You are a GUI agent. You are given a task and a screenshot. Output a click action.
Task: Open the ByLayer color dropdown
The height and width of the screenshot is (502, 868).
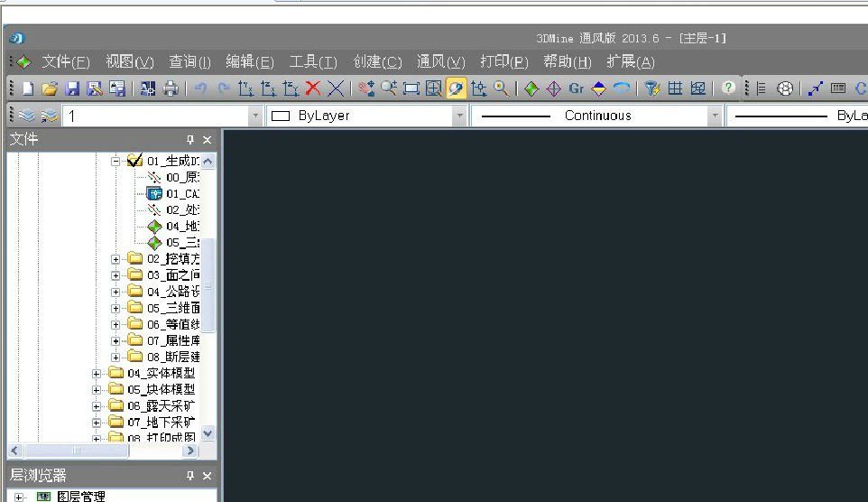pos(459,116)
